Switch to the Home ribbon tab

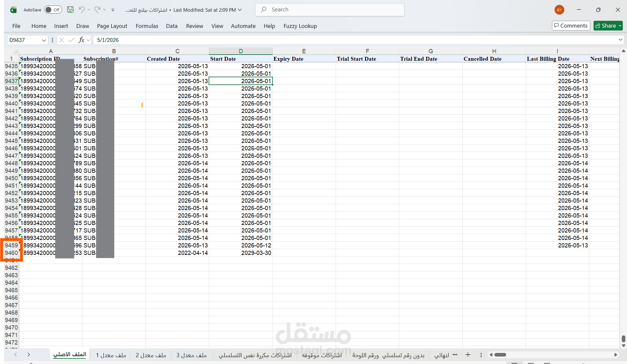pos(39,26)
